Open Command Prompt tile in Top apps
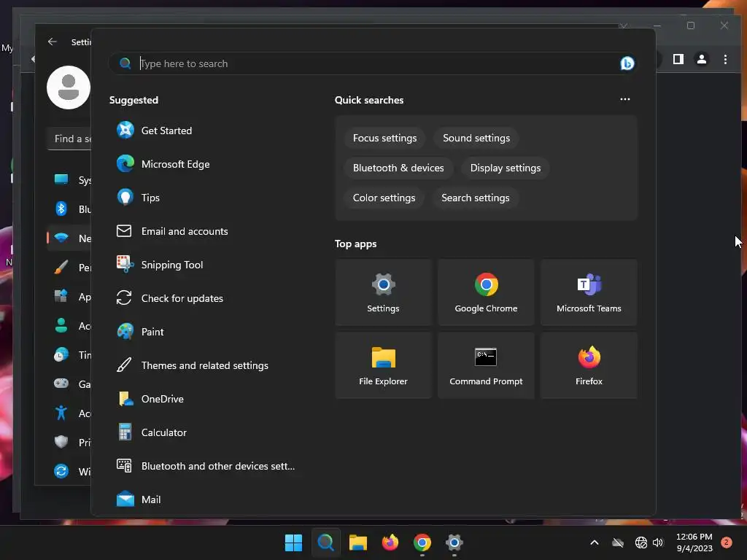 (486, 365)
